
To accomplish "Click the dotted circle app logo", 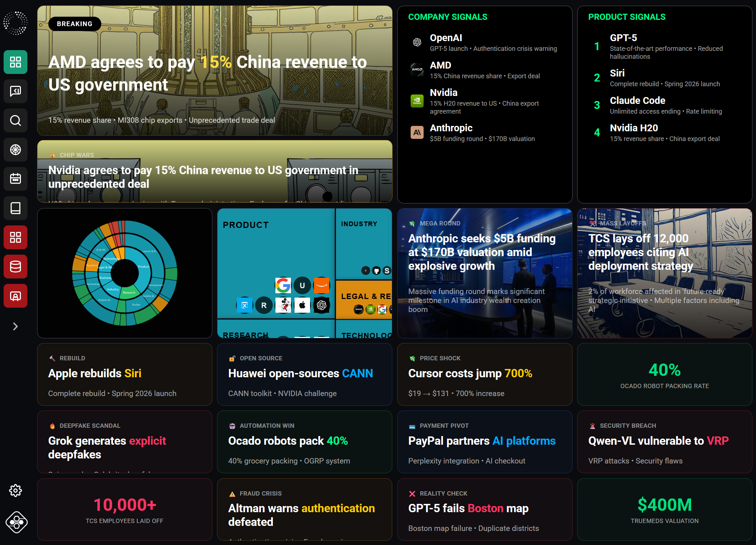I will tap(16, 23).
